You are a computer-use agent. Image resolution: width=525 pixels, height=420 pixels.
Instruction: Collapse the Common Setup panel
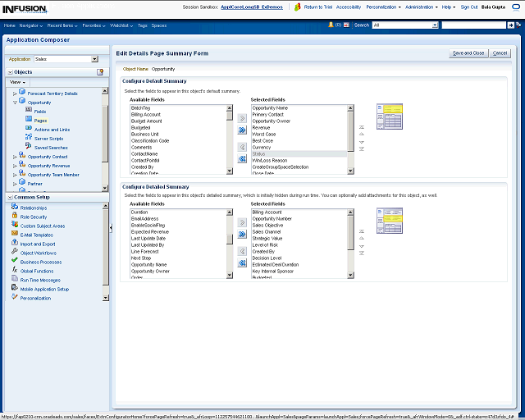click(9, 198)
